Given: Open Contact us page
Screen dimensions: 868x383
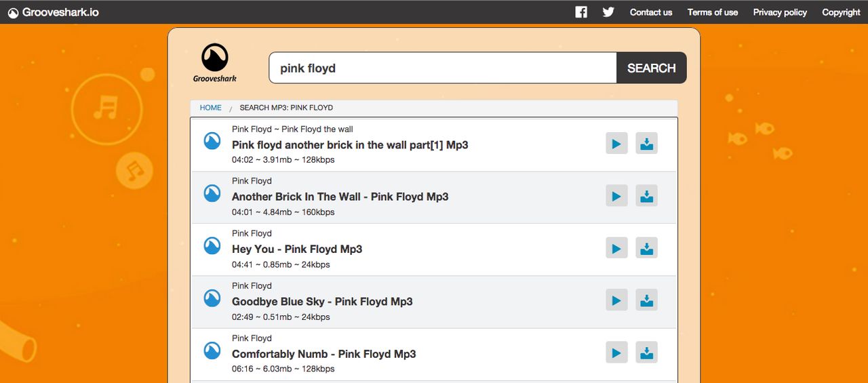Looking at the screenshot, I should 651,12.
